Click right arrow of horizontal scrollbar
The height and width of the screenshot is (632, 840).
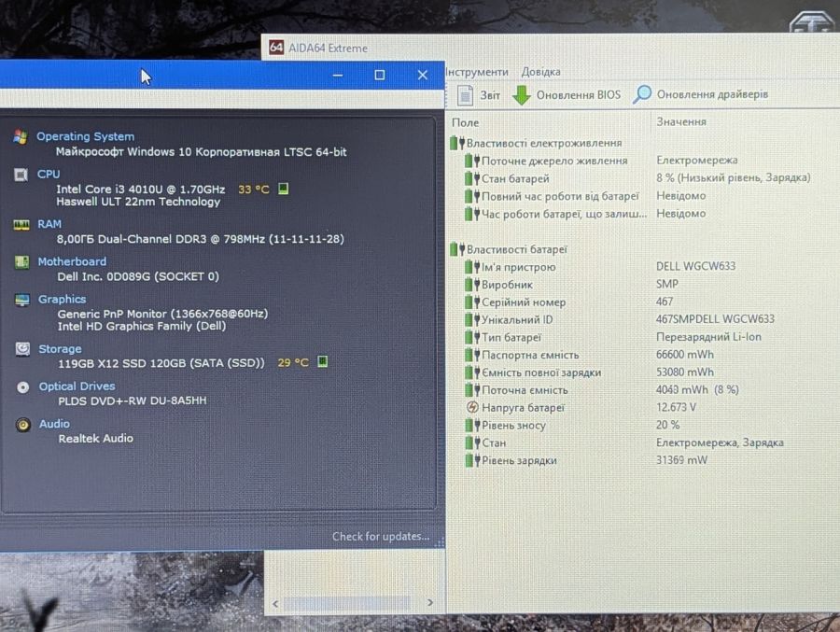tap(430, 603)
